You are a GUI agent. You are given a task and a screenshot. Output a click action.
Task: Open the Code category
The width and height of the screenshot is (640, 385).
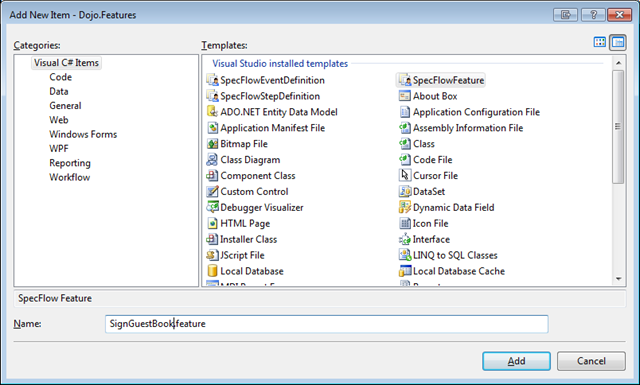(x=60, y=77)
